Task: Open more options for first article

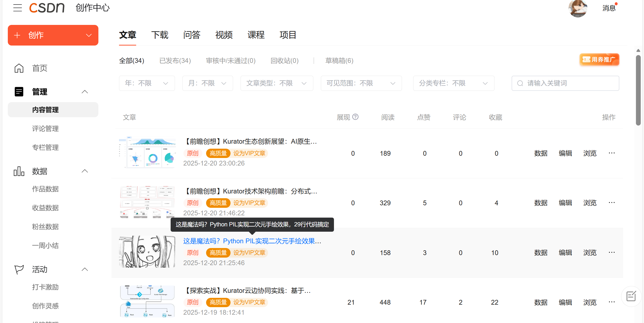Action: click(x=612, y=153)
